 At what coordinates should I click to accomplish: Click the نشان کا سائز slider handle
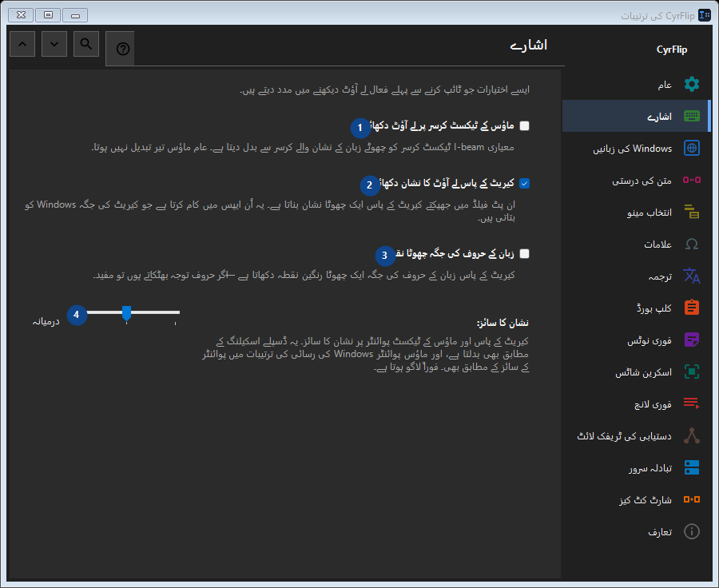(126, 313)
